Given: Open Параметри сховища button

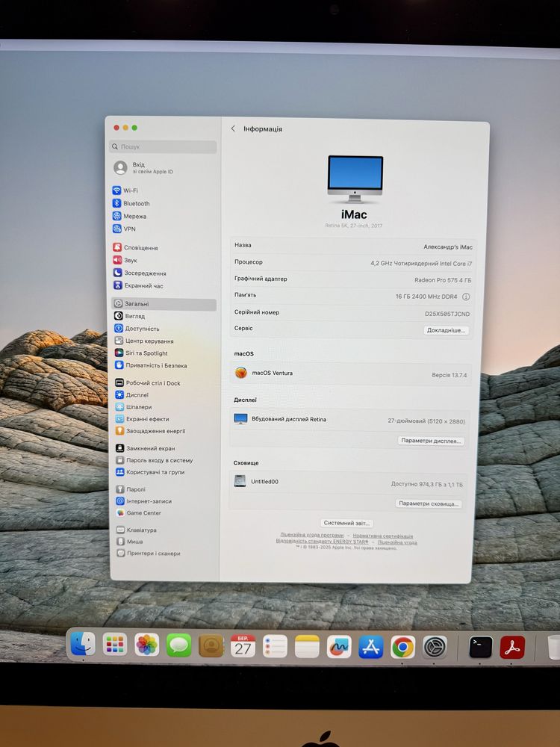Looking at the screenshot, I should click(x=429, y=503).
